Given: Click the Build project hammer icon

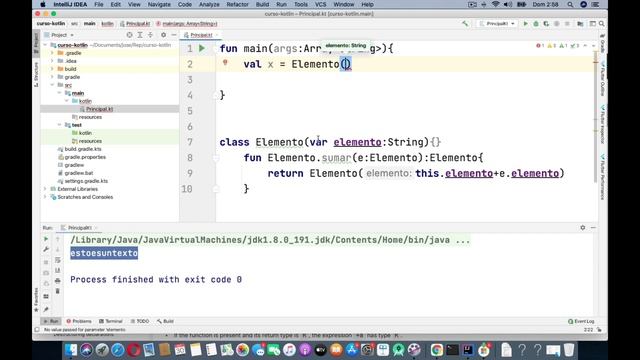Looking at the screenshot, I should click(465, 24).
